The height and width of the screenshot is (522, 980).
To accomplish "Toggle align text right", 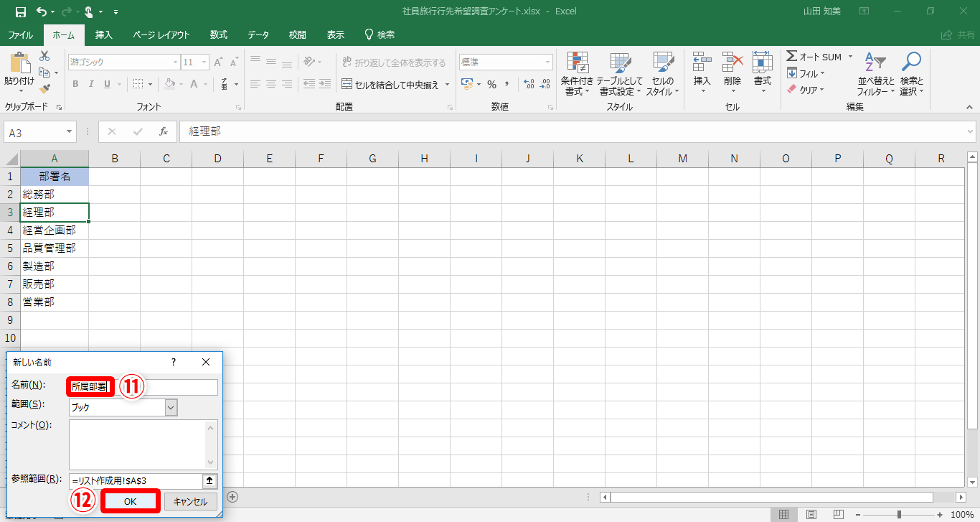I will [x=287, y=84].
